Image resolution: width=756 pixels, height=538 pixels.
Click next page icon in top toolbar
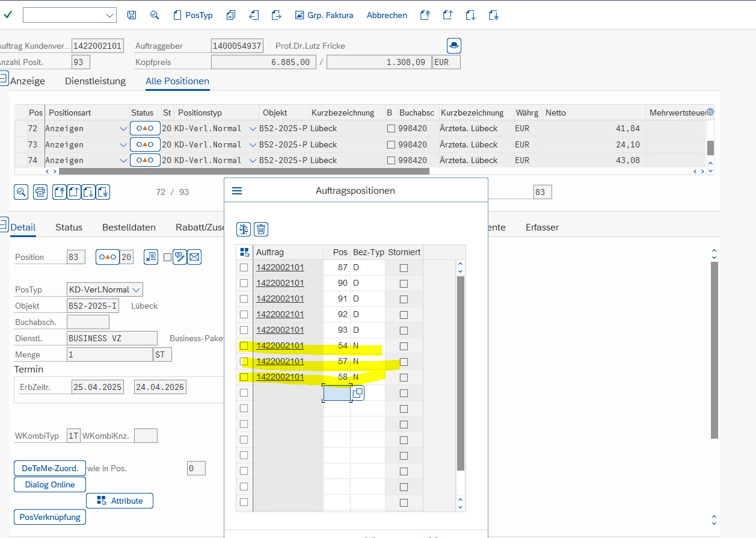point(471,15)
